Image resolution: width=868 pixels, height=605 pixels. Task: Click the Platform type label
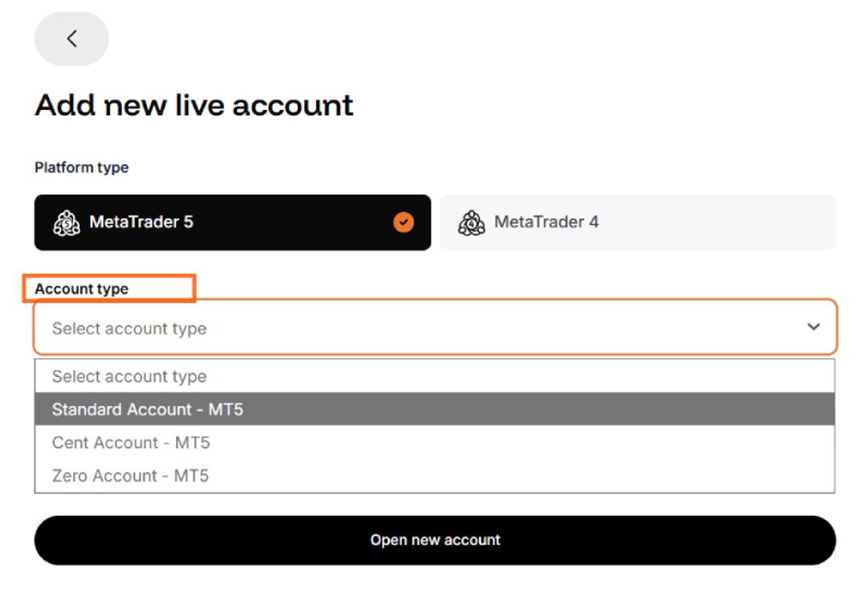tap(81, 167)
